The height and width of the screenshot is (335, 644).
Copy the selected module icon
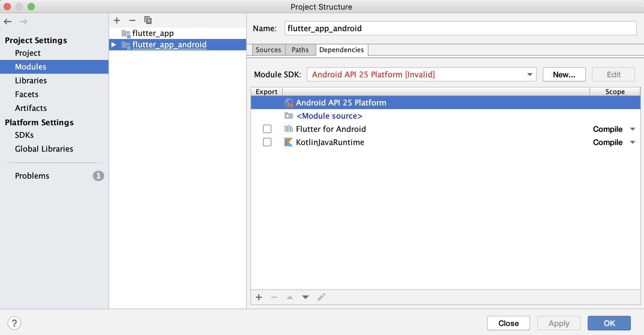tap(148, 20)
